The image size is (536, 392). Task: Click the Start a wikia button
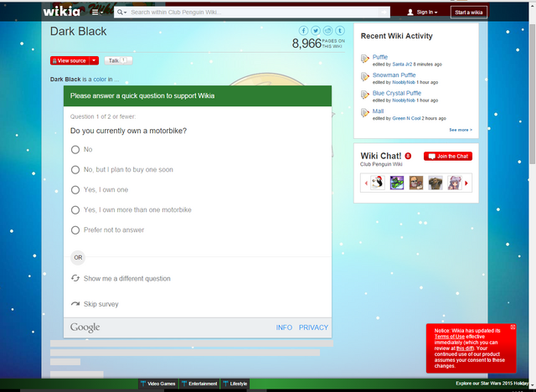click(469, 13)
